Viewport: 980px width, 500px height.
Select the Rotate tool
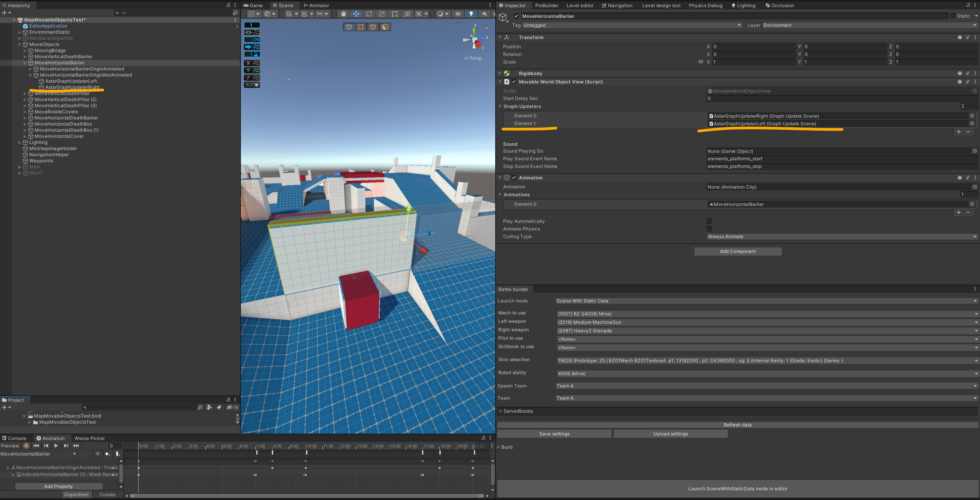point(369,14)
